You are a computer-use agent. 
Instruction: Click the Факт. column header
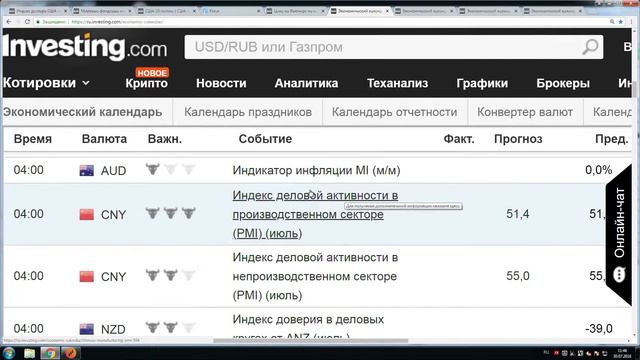pyautogui.click(x=459, y=139)
